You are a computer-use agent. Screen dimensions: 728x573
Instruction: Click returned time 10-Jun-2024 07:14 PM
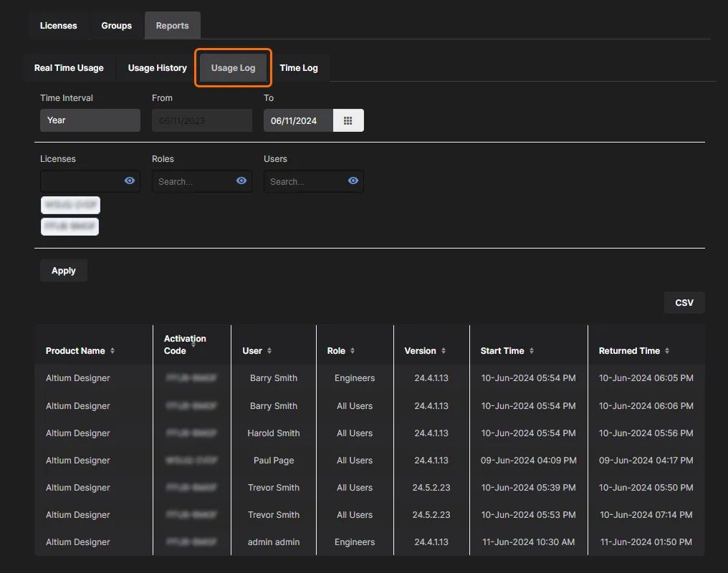(x=646, y=514)
